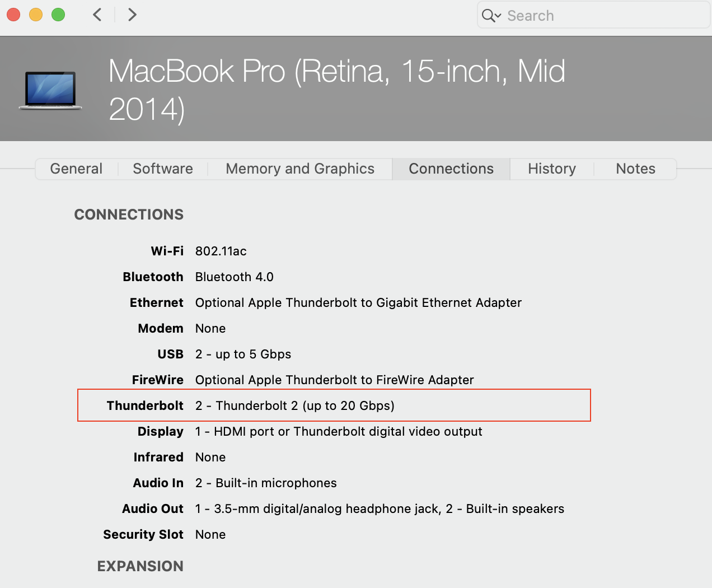Click the MacBook Pro laptop image

(50, 90)
